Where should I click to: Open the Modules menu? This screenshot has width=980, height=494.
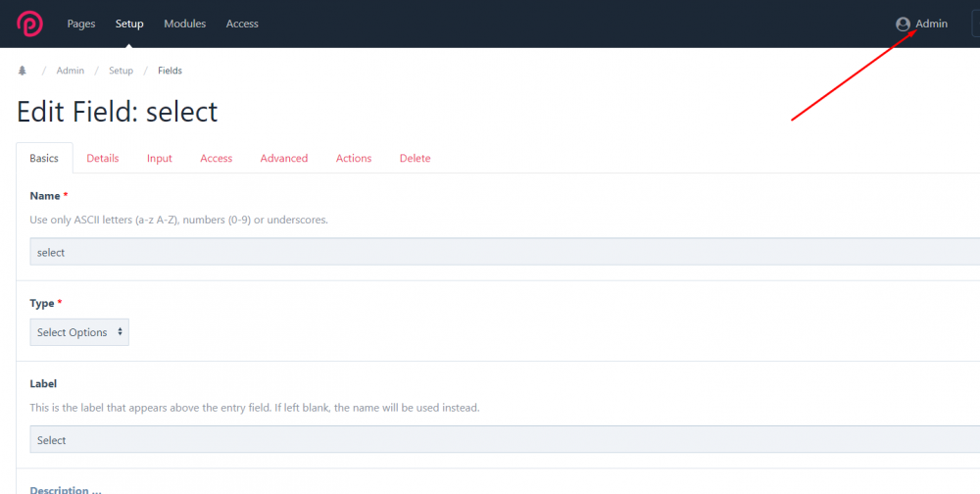pyautogui.click(x=184, y=24)
